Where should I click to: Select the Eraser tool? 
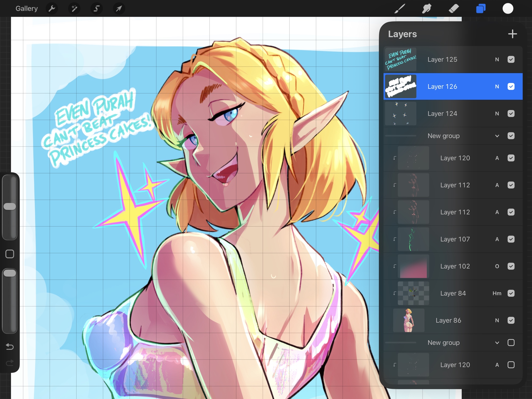454,9
